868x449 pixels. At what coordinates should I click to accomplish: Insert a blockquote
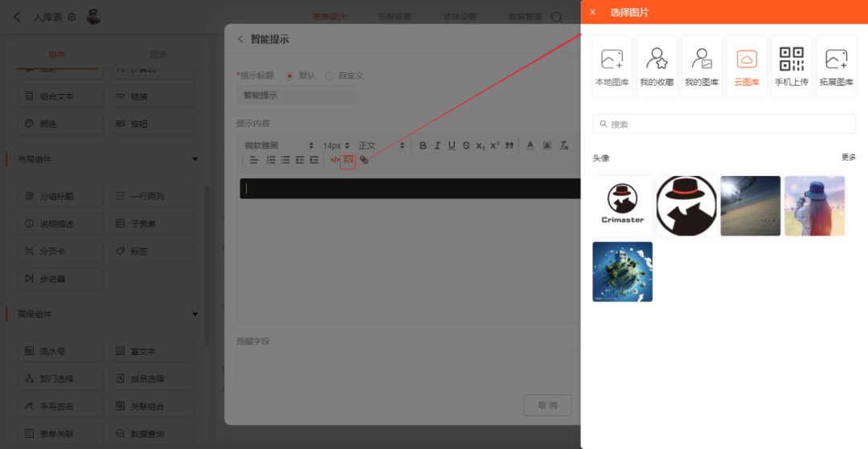(x=510, y=145)
